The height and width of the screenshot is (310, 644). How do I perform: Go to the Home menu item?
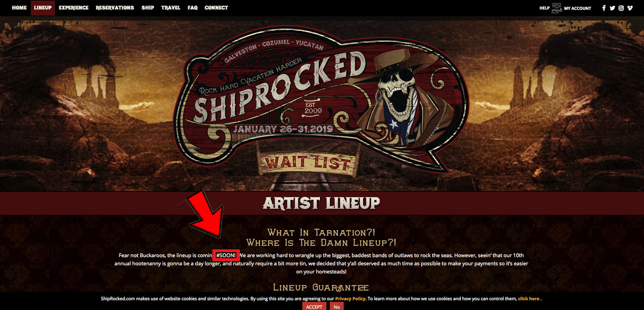click(19, 8)
